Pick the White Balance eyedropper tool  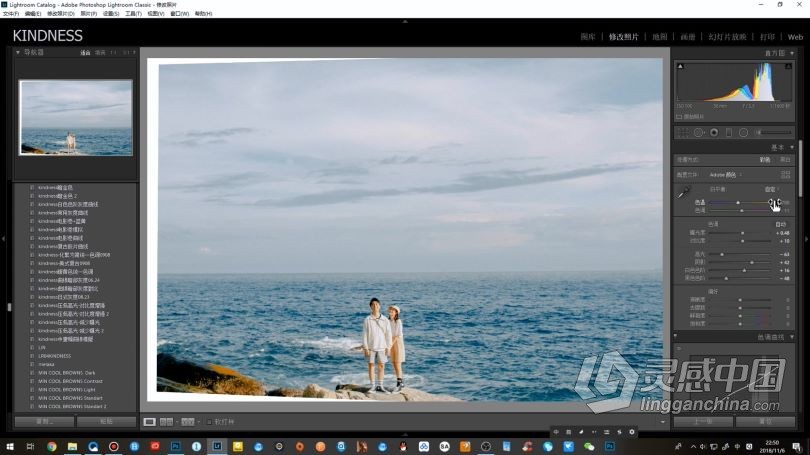[685, 192]
